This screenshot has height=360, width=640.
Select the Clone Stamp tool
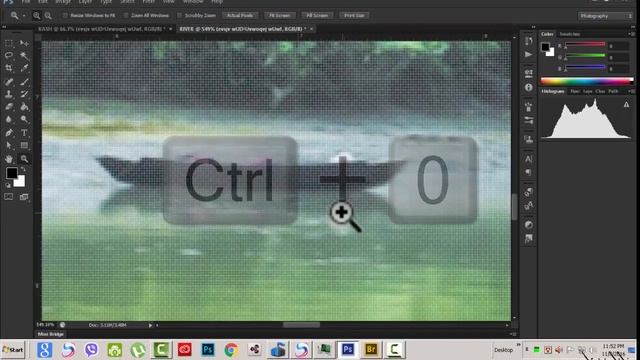tap(9, 94)
